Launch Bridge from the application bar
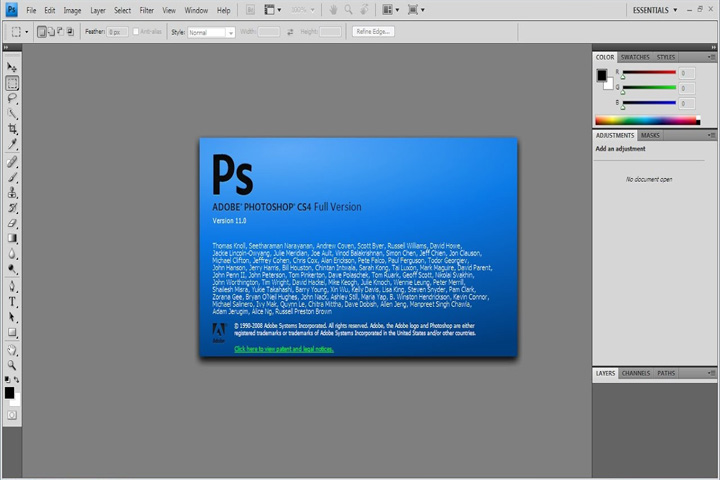The width and height of the screenshot is (720, 480). point(250,10)
